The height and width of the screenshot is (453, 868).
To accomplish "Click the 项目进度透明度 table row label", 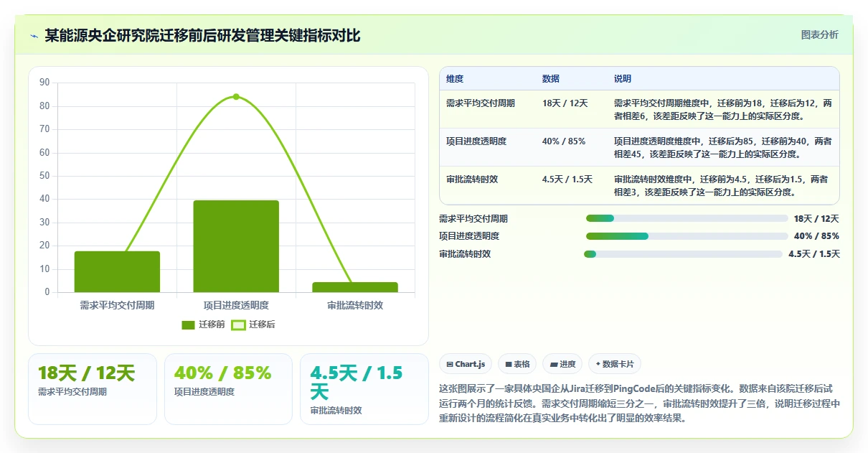I will (x=476, y=141).
